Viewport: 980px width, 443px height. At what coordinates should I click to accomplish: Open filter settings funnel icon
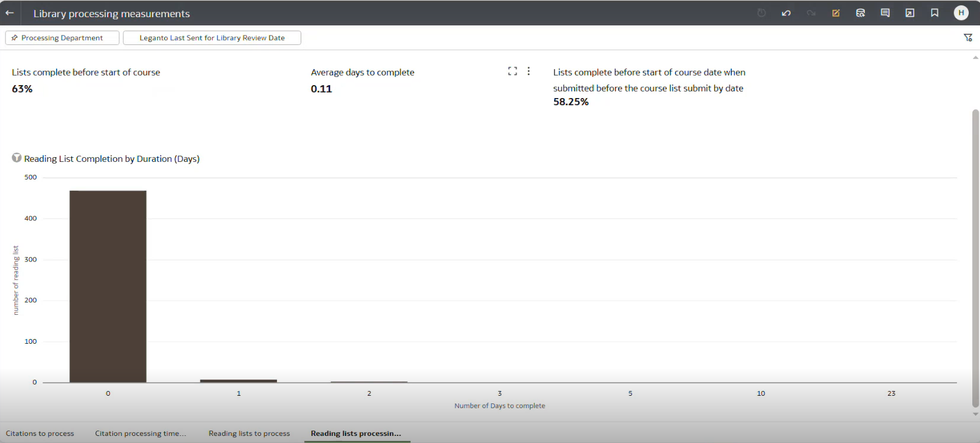(x=968, y=38)
